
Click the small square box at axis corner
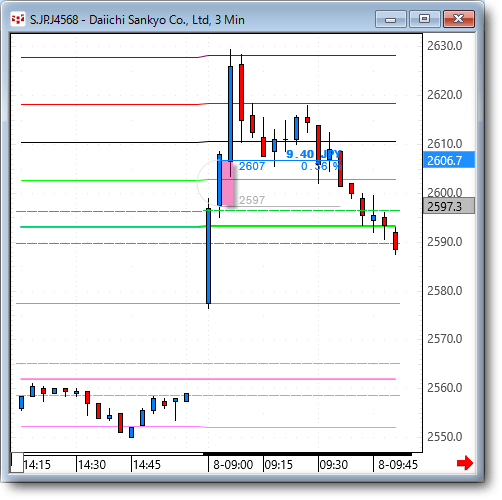(17, 463)
